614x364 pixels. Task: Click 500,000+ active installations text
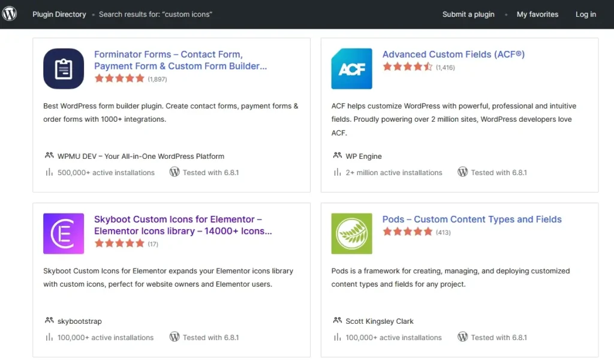[x=106, y=172]
